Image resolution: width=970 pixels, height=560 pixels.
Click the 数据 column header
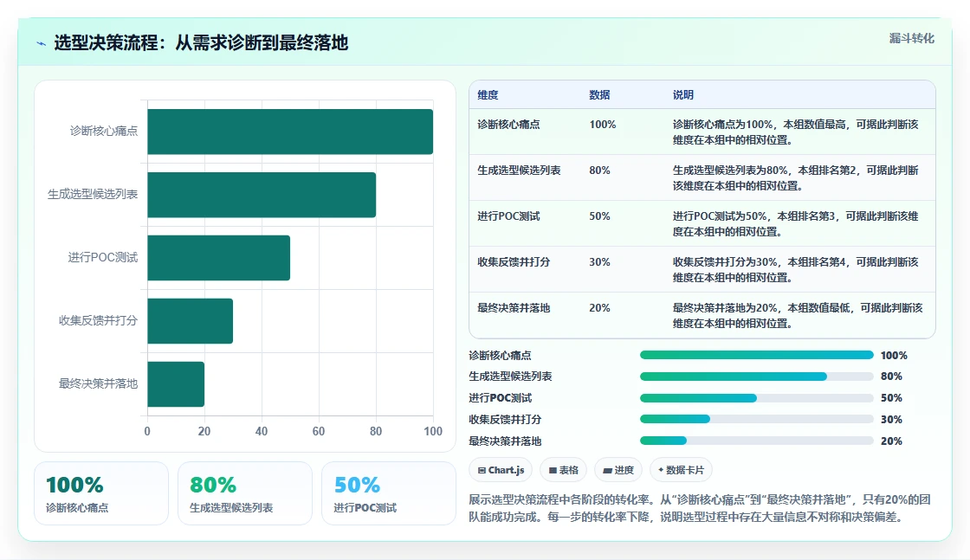(599, 95)
